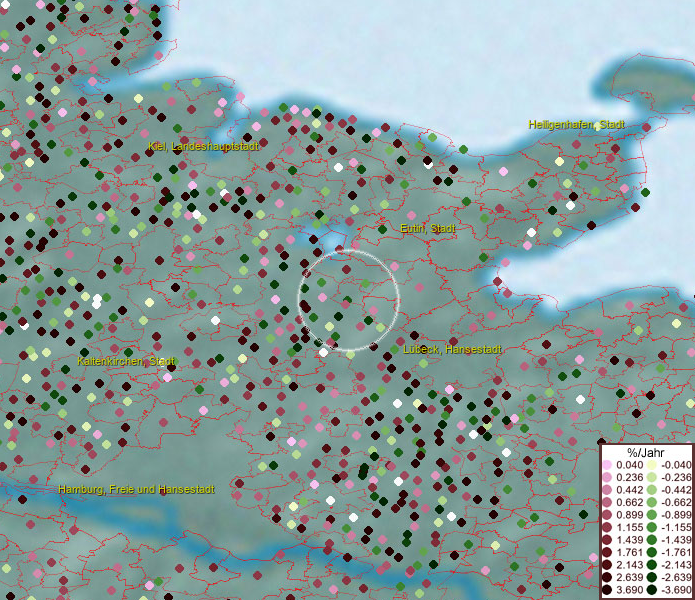Screen dimensions: 695x600
Task: Click the 1.439 legend color dot
Action: click(607, 540)
